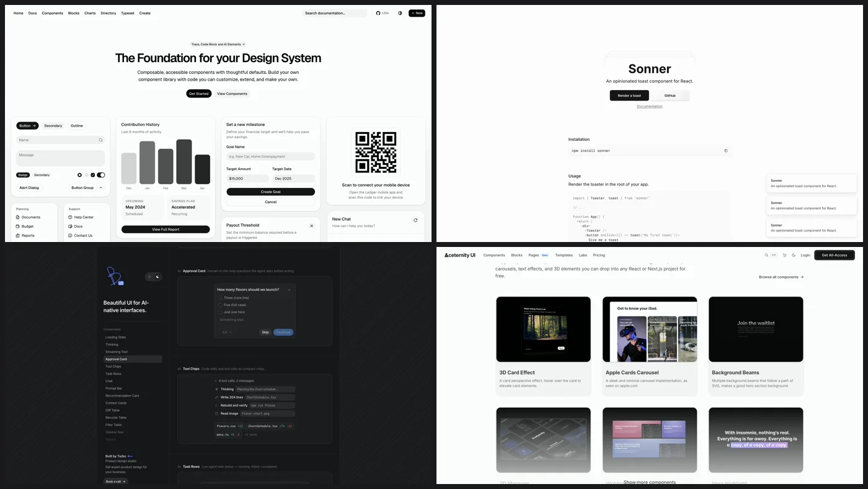
Task: Click the 'Something else...' text input
Action: tap(254, 320)
